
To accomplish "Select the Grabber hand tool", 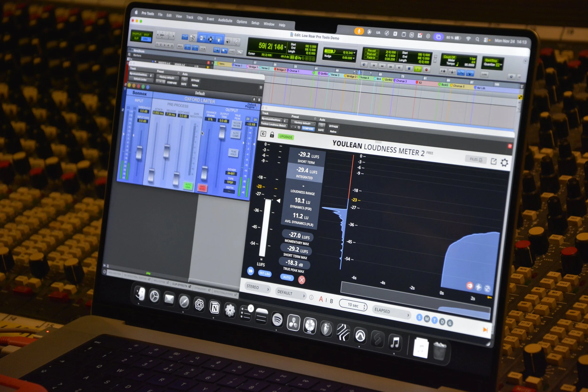I will pyautogui.click(x=219, y=40).
